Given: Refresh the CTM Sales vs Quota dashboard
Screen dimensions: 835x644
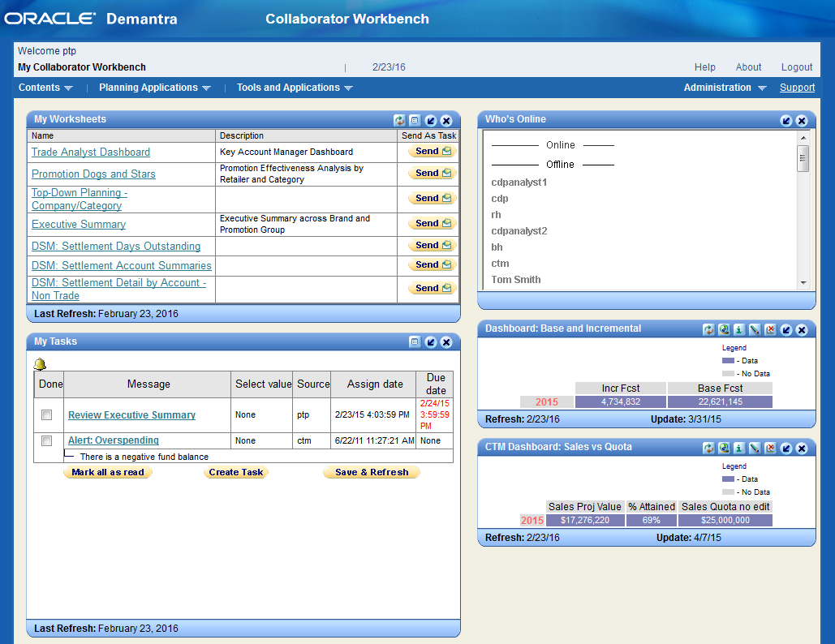Looking at the screenshot, I should 708,449.
